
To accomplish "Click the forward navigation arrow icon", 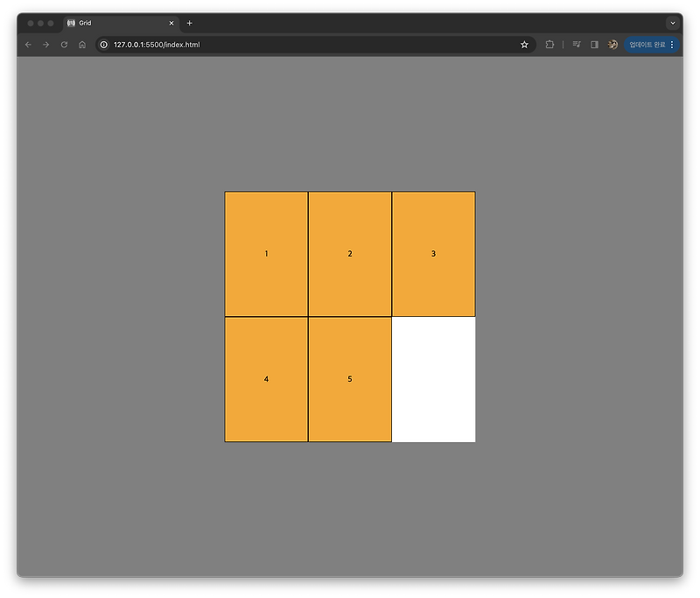I will pyautogui.click(x=45, y=44).
